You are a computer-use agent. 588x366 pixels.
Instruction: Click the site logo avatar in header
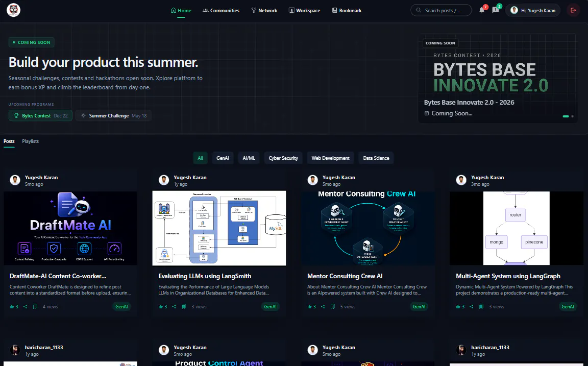pyautogui.click(x=13, y=10)
